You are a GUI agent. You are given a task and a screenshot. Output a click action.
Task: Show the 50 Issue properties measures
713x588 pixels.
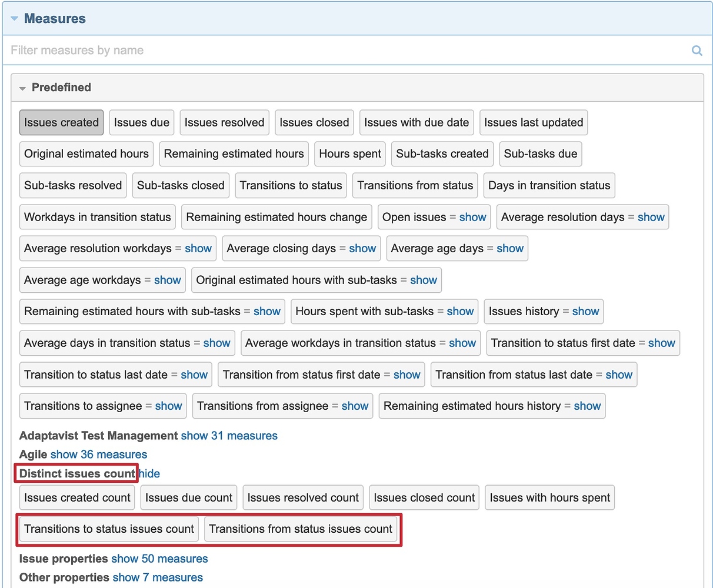tap(159, 559)
